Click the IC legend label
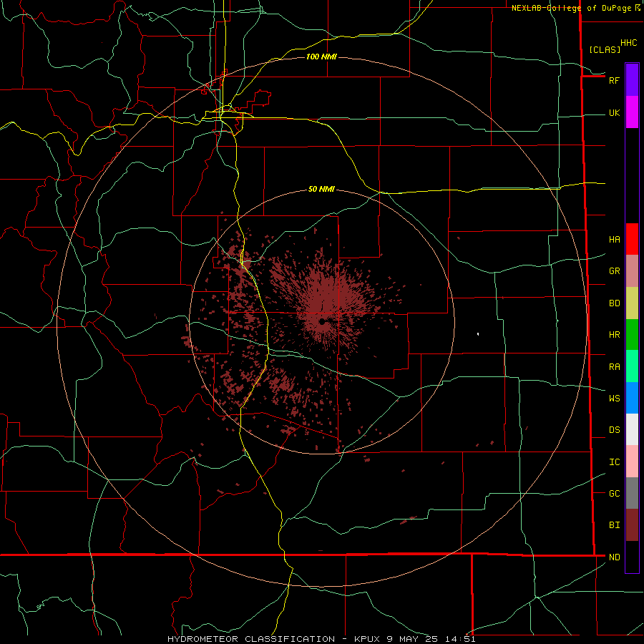The height and width of the screenshot is (644, 644). pos(614,462)
